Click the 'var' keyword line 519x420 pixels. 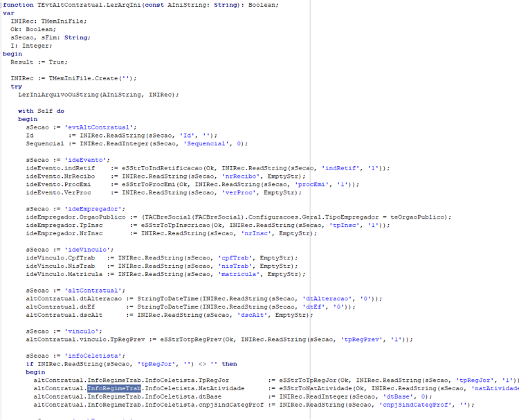[8, 13]
